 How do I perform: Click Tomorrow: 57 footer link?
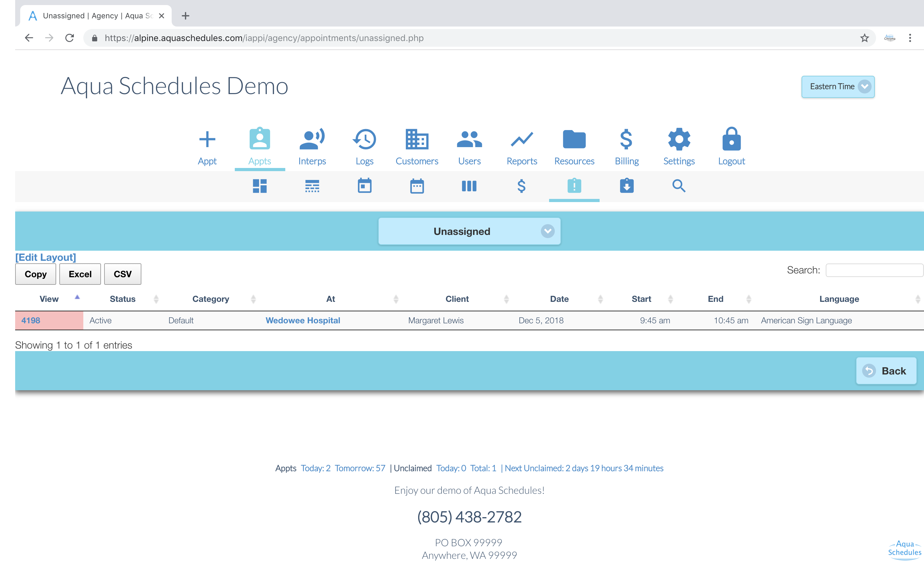pos(360,469)
